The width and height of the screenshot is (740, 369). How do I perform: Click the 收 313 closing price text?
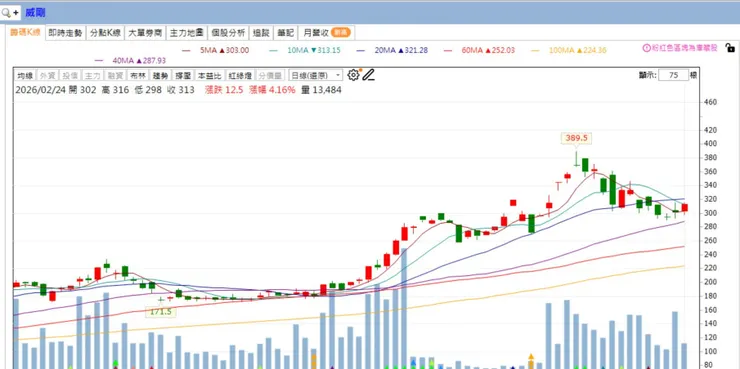coord(181,90)
